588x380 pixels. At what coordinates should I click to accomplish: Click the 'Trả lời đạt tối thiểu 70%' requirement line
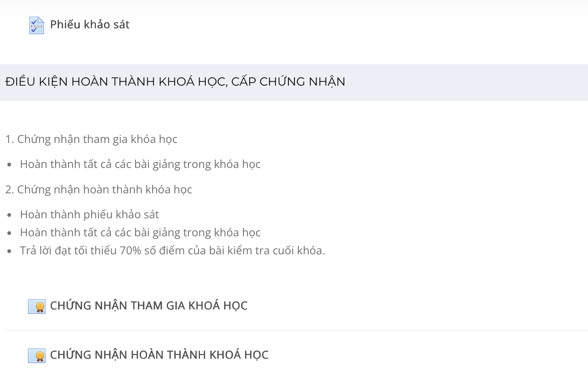[172, 251]
